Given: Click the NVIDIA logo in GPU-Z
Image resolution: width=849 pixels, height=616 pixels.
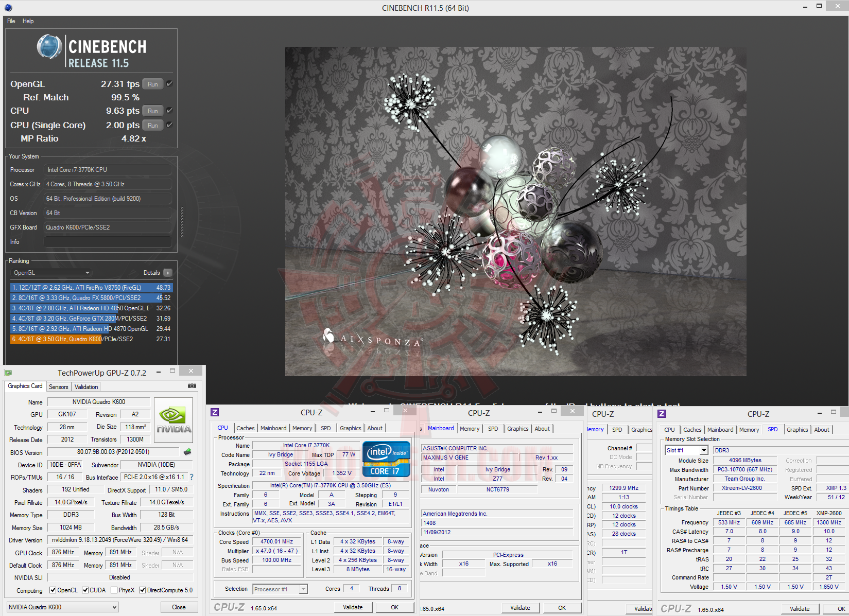Looking at the screenshot, I should point(174,420).
